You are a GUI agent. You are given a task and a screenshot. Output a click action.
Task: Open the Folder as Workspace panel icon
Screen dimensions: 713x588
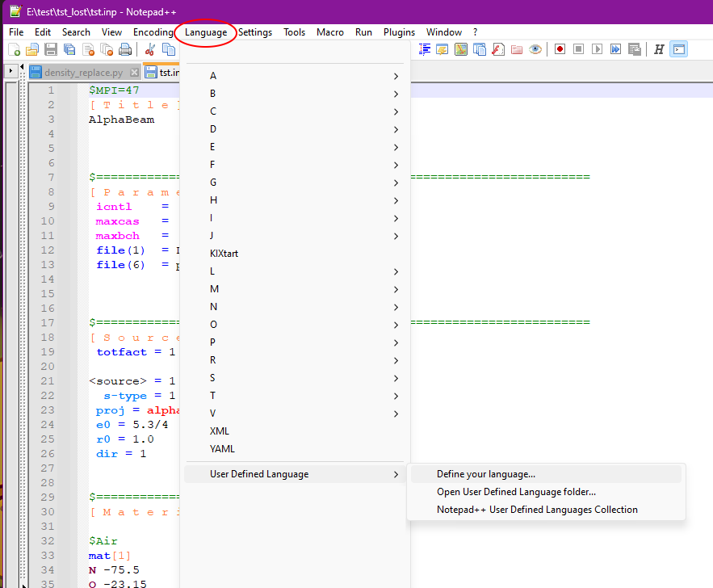pos(518,48)
